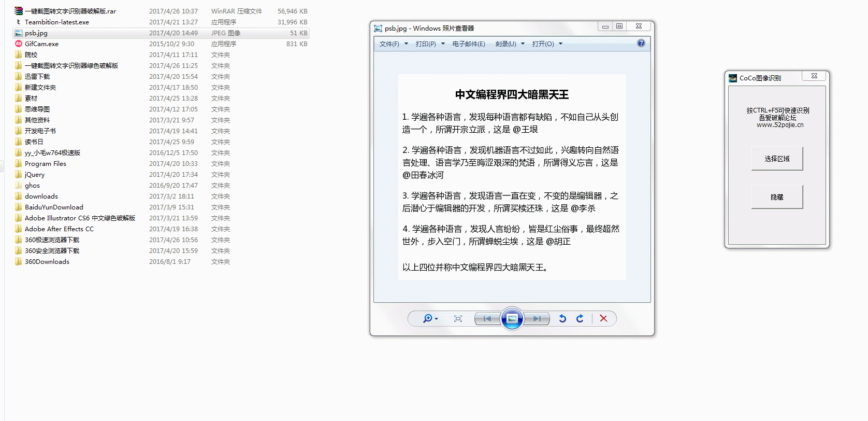
Task: Click the ghos folder name
Action: point(32,186)
